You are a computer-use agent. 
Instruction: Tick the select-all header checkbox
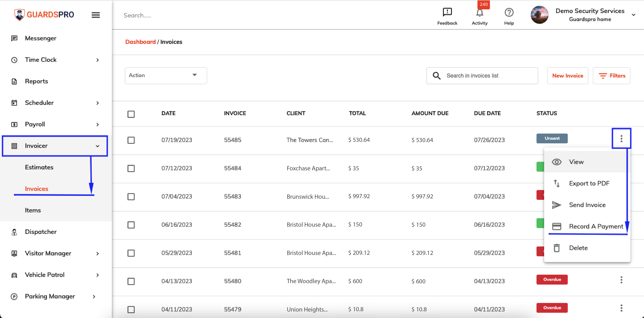(x=131, y=114)
